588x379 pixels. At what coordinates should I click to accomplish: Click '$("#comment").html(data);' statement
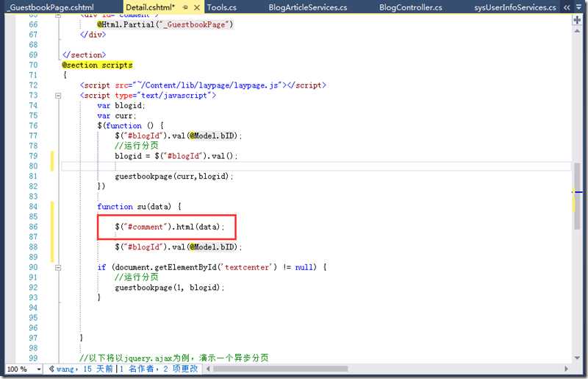coord(170,227)
